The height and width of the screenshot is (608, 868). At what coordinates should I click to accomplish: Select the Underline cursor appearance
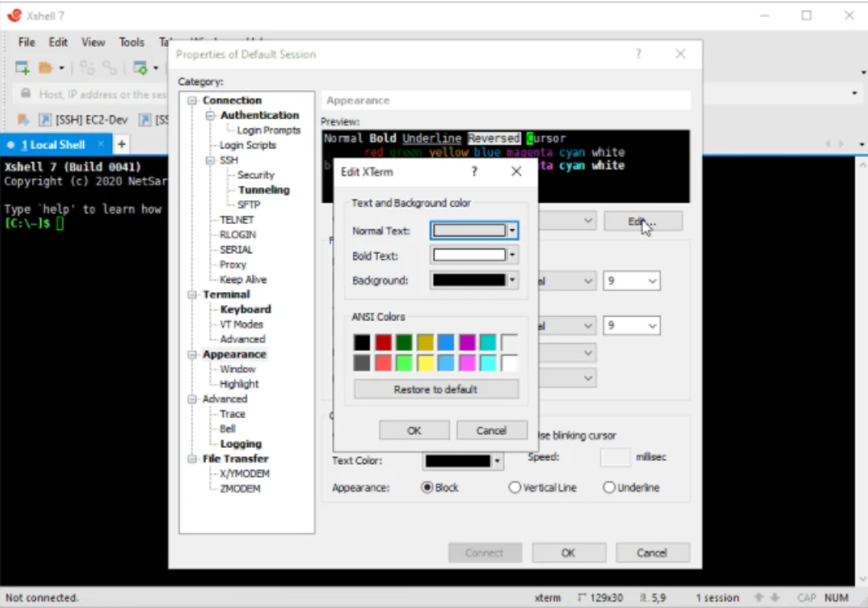(608, 488)
